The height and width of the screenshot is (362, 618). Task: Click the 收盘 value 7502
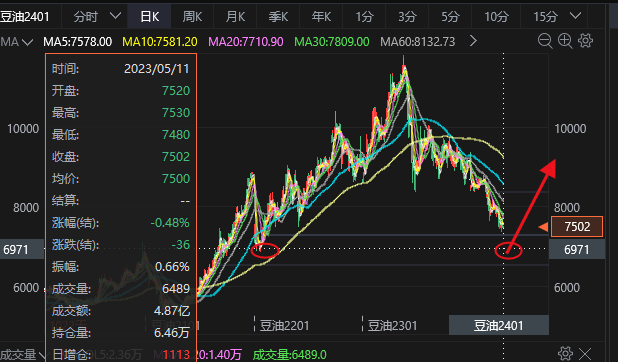[176, 157]
